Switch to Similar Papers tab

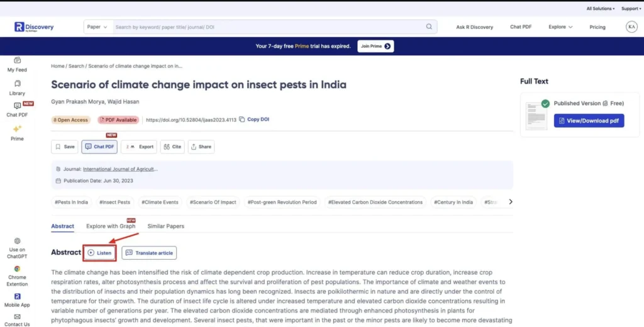click(x=165, y=226)
